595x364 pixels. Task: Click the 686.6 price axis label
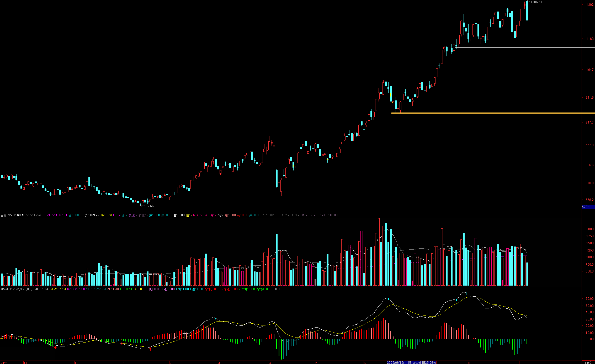point(589,165)
